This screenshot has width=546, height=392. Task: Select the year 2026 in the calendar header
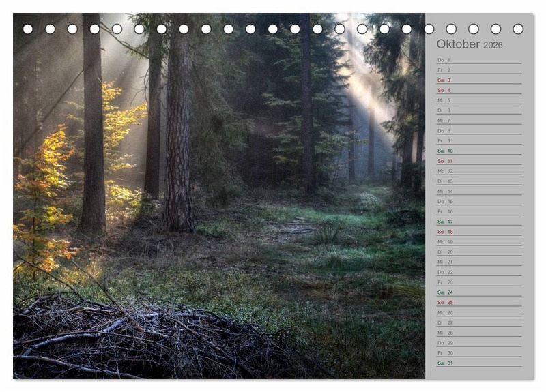(x=493, y=45)
